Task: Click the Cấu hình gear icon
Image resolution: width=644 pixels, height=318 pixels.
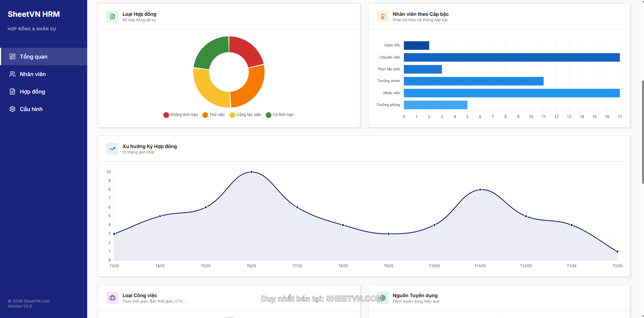Action: 12,109
